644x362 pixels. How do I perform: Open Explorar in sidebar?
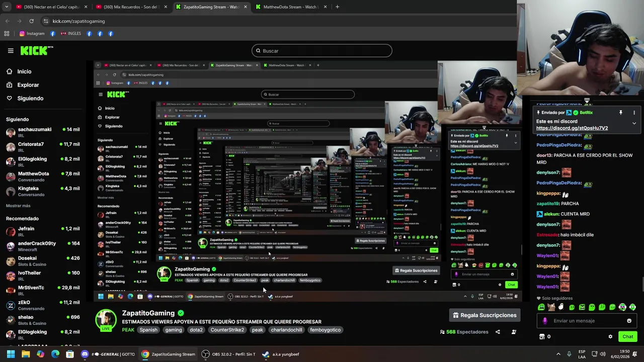tap(28, 85)
